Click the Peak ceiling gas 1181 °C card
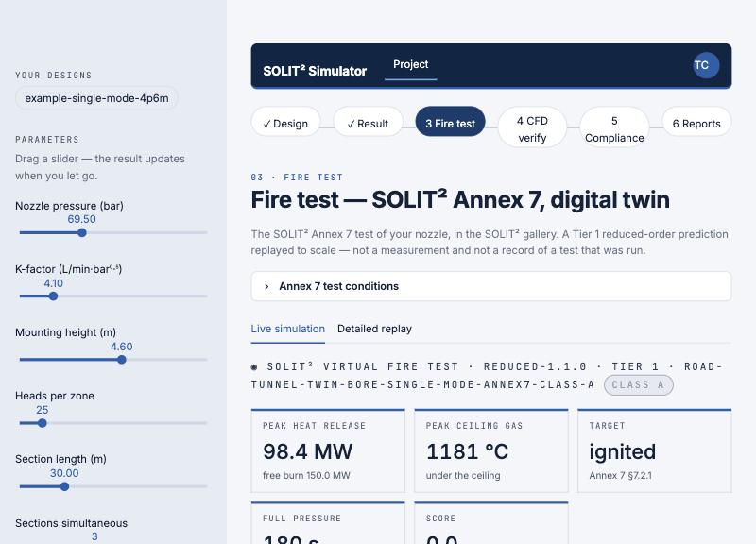 491,450
